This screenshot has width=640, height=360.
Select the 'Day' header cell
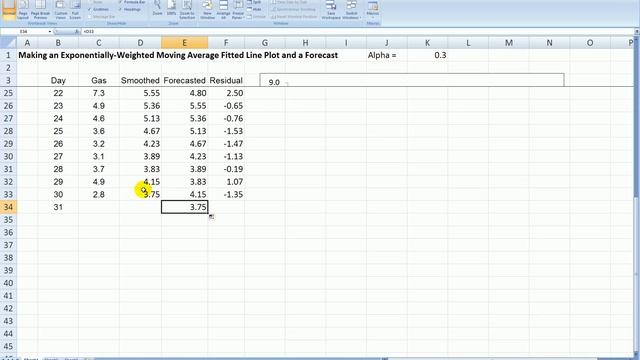[58, 80]
